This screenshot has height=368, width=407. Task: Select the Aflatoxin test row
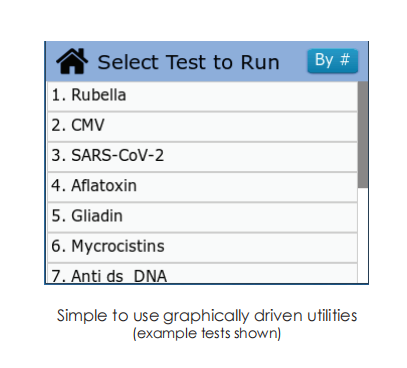coord(202,187)
